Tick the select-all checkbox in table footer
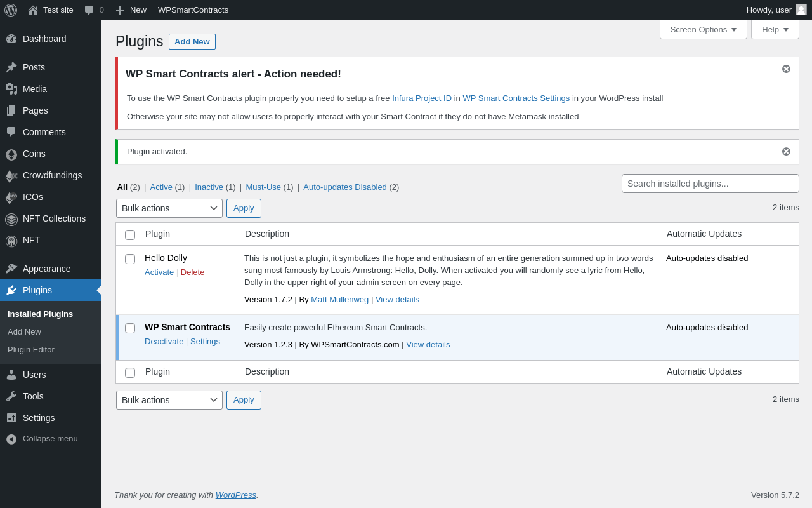This screenshot has height=508, width=812. [x=130, y=373]
